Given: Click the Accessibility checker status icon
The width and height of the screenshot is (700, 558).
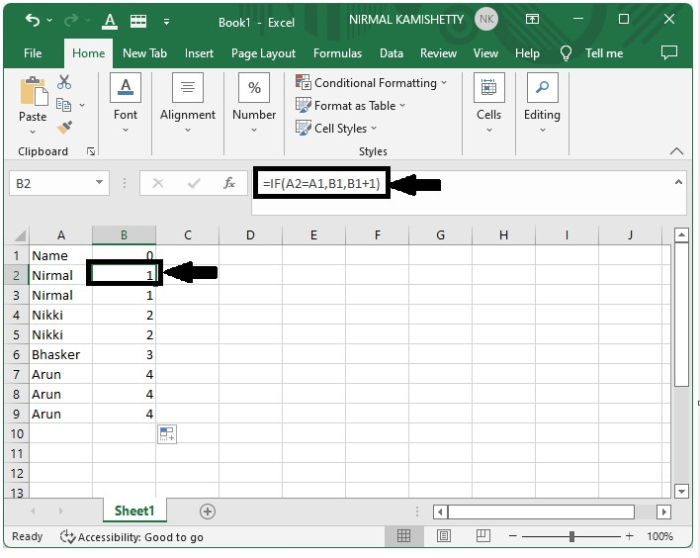Looking at the screenshot, I should pos(67,537).
